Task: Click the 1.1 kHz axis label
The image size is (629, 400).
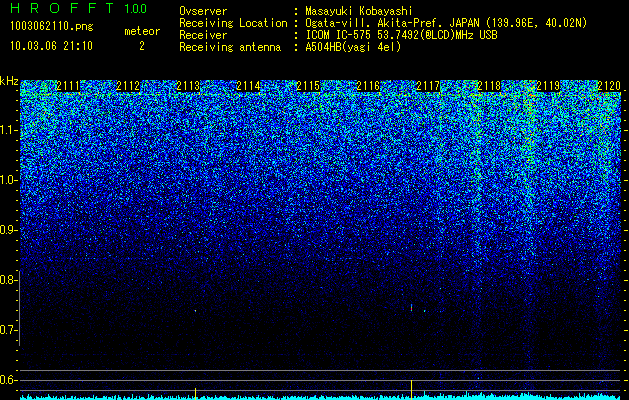Action: [9, 130]
